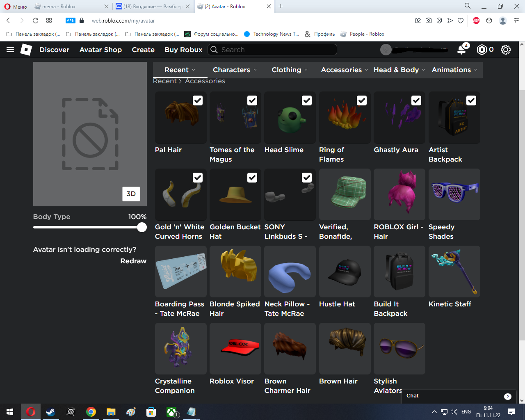
Task: Expand the Accessories dropdown
Action: pos(345,70)
